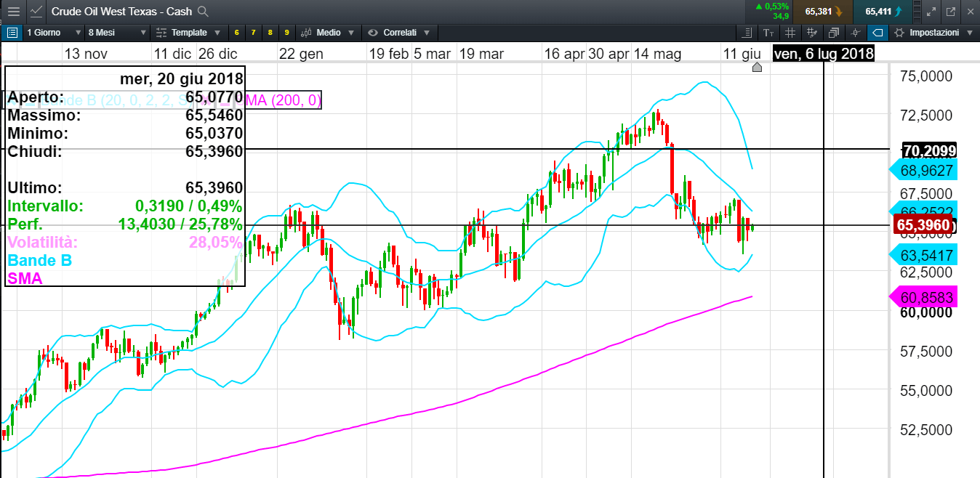Open the Correlati dropdown

click(399, 33)
